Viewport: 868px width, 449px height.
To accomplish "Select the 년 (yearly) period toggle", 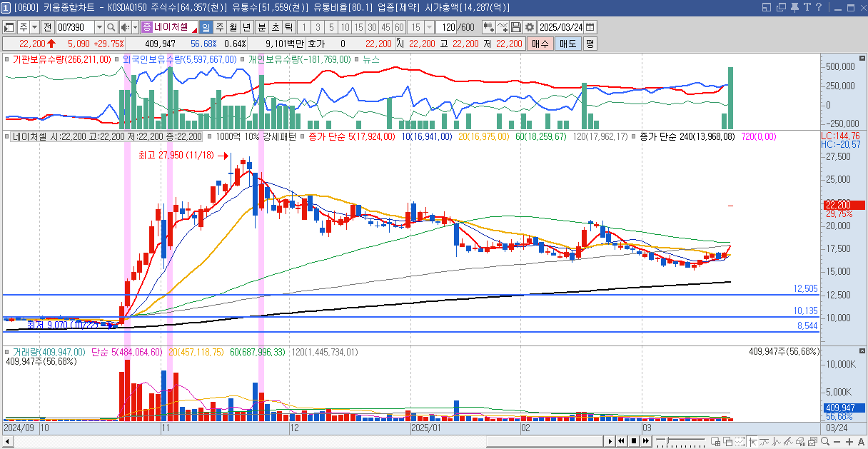I will 247,27.
